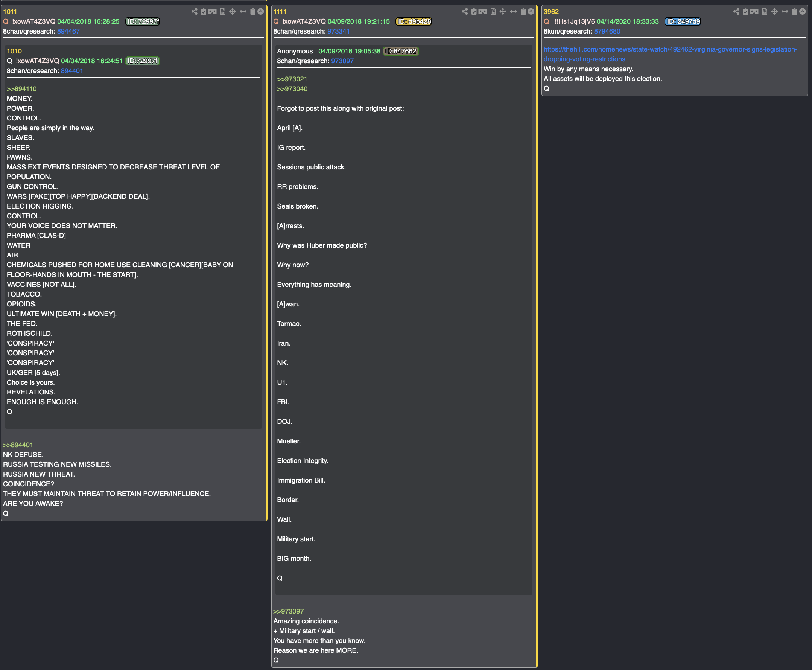Click the clipboard-check icon on post 1111

pos(474,12)
